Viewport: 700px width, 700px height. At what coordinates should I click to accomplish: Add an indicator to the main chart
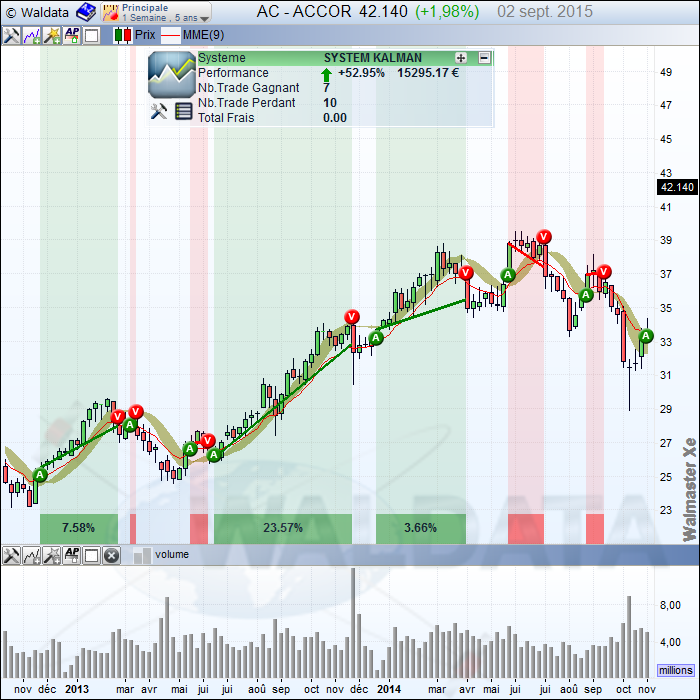31,35
